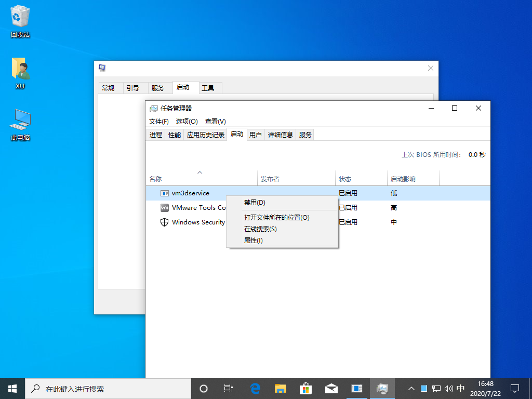Click the Task View taskbar button

(228, 388)
